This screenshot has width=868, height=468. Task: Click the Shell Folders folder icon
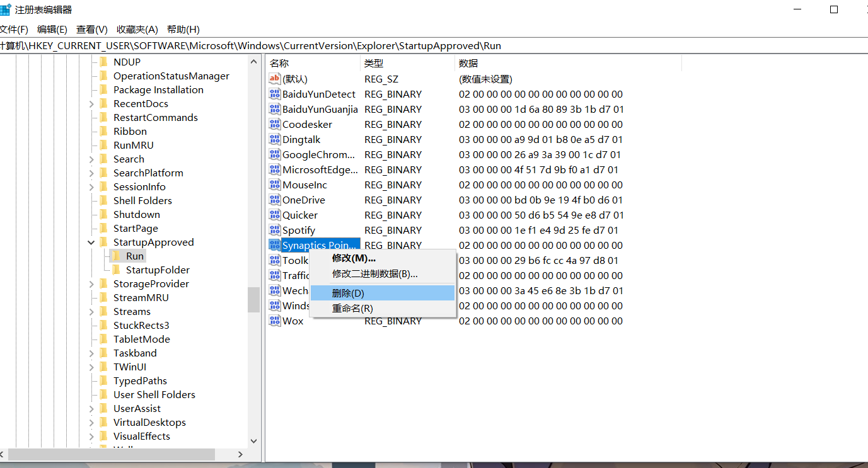[x=103, y=200]
